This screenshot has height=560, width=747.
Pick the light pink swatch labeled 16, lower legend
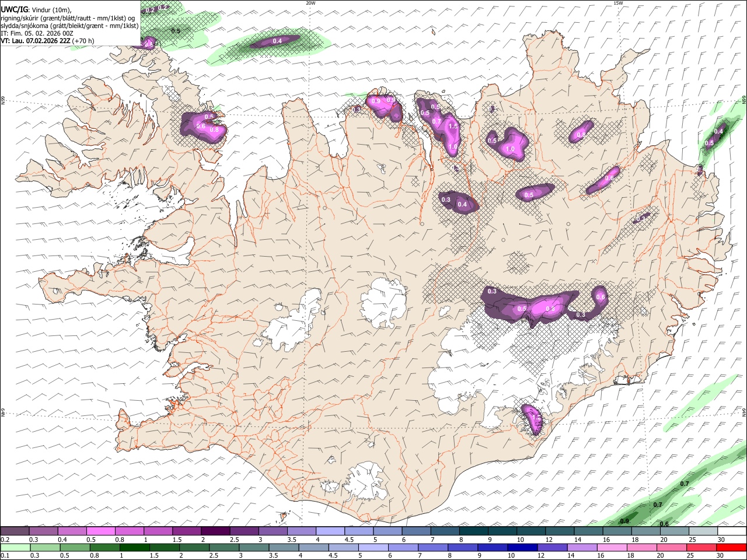(x=611, y=547)
